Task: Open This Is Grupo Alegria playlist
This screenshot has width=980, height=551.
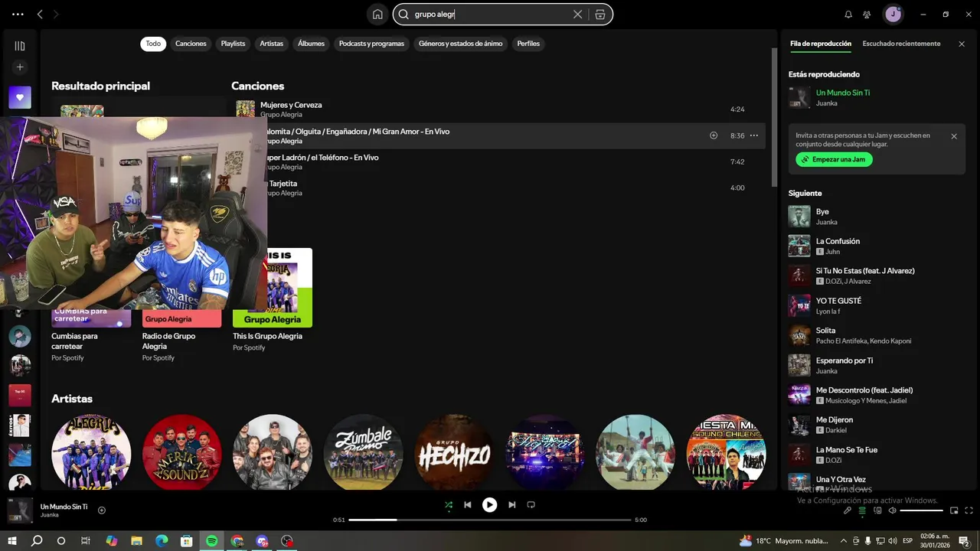Action: 273,300
